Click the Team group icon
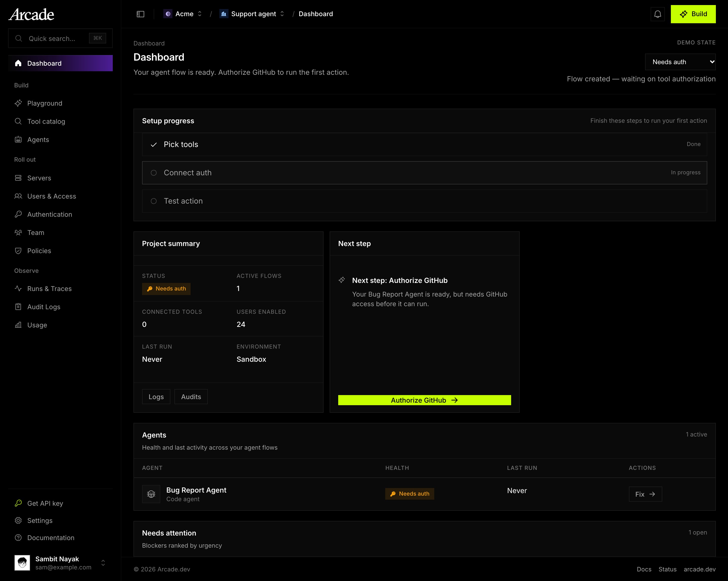This screenshot has width=728, height=581. 18,233
